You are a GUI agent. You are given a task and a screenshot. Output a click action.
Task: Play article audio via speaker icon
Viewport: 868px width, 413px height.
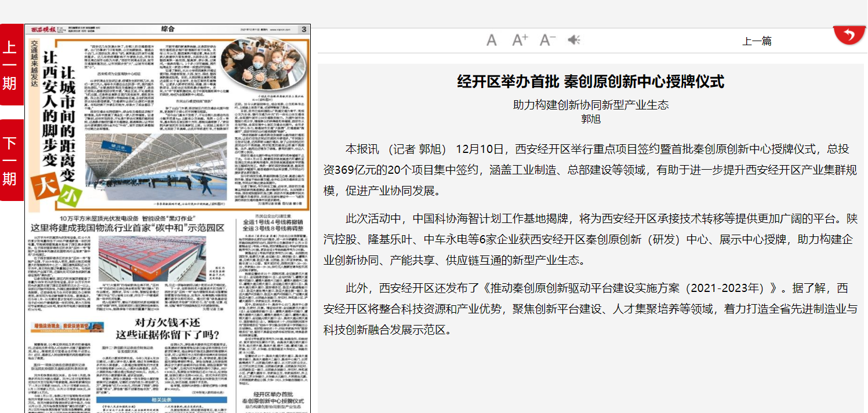pos(574,40)
